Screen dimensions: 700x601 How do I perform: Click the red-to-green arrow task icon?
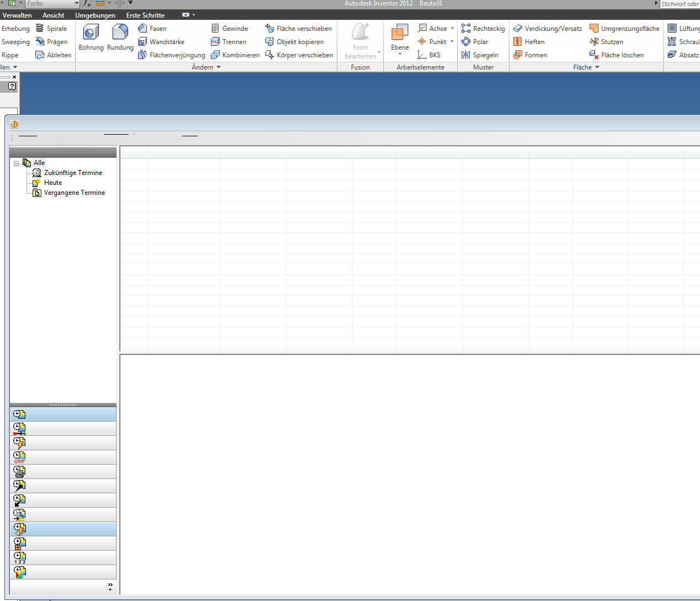click(19, 428)
